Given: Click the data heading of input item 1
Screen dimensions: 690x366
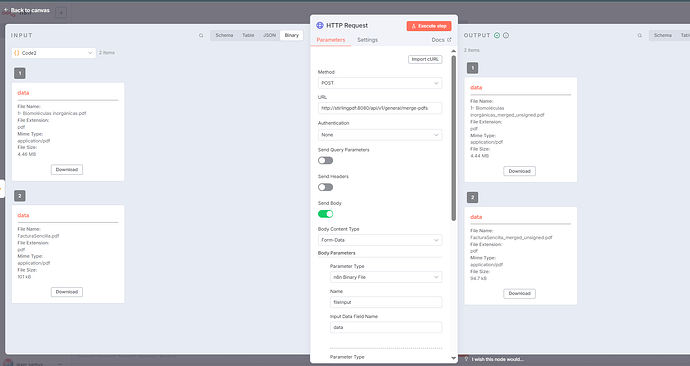Looking at the screenshot, I should pyautogui.click(x=23, y=93).
